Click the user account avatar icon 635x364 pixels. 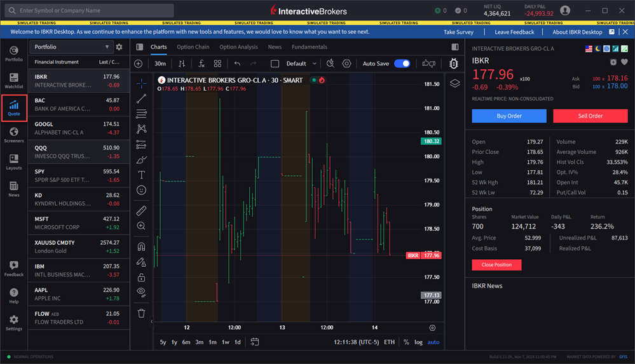[565, 11]
